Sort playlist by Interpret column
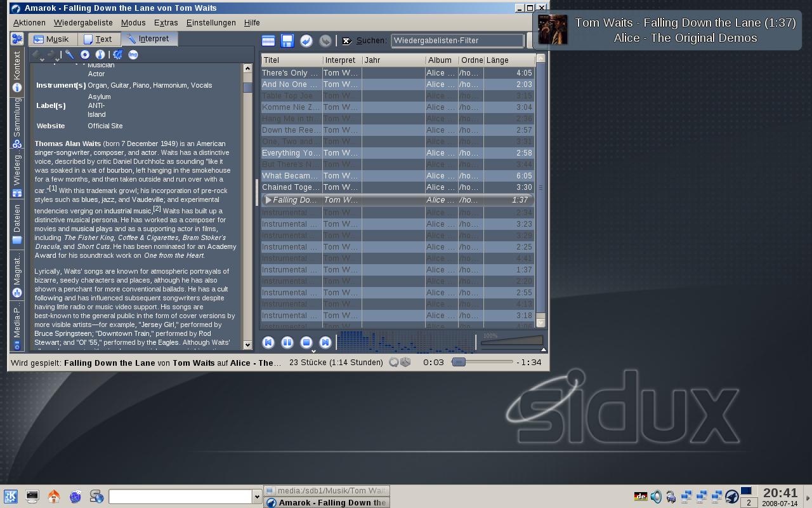812x508 pixels. 342,60
